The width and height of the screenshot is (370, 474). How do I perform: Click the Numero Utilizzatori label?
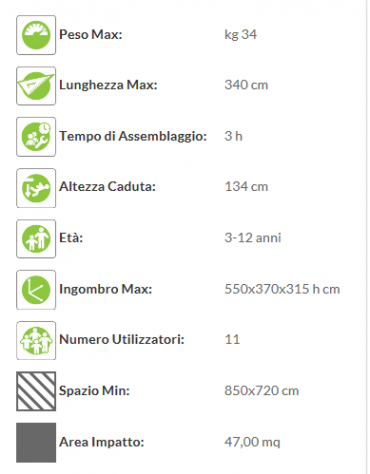click(122, 340)
